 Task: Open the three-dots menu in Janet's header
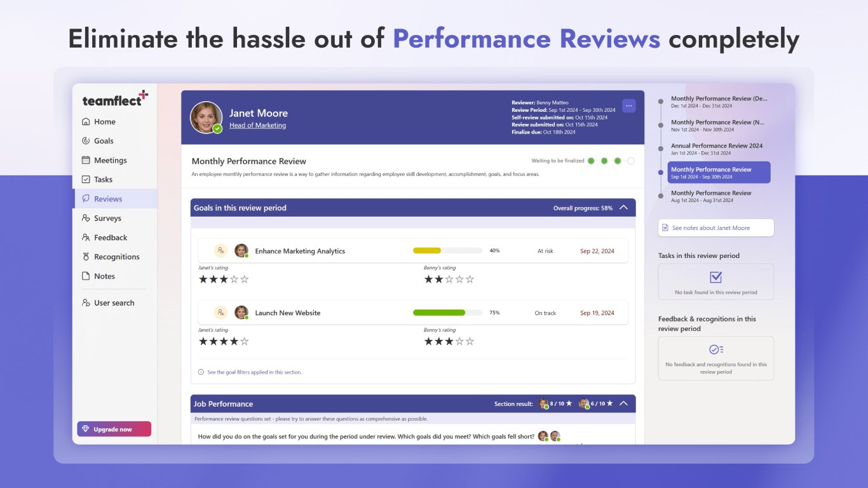click(x=628, y=105)
